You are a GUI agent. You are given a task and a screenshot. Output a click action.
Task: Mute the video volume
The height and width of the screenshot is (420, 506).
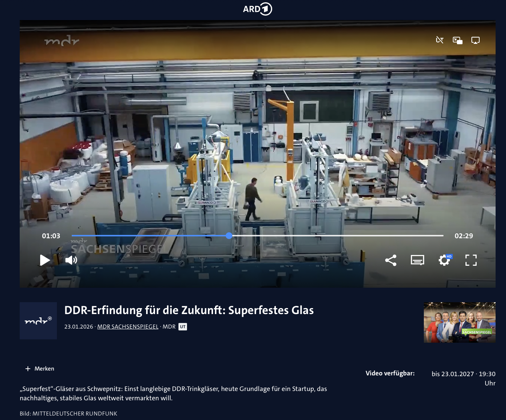click(71, 260)
